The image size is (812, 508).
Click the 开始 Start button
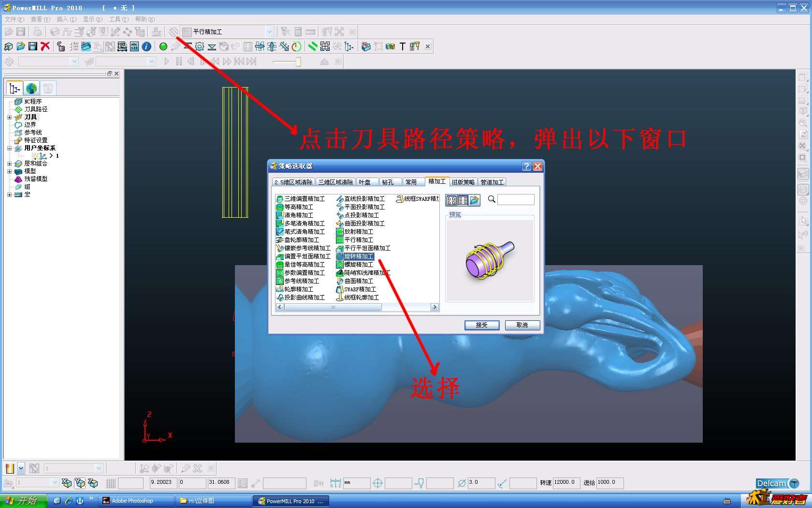[x=24, y=501]
